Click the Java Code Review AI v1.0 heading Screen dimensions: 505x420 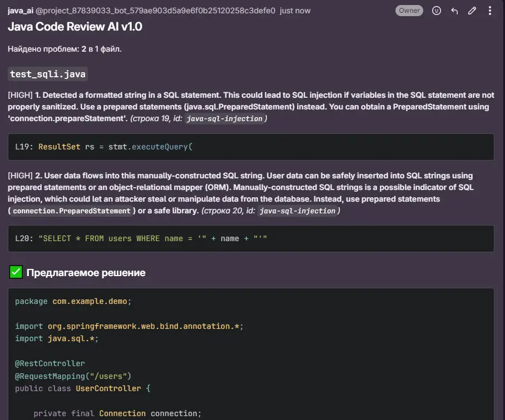pyautogui.click(x=75, y=26)
